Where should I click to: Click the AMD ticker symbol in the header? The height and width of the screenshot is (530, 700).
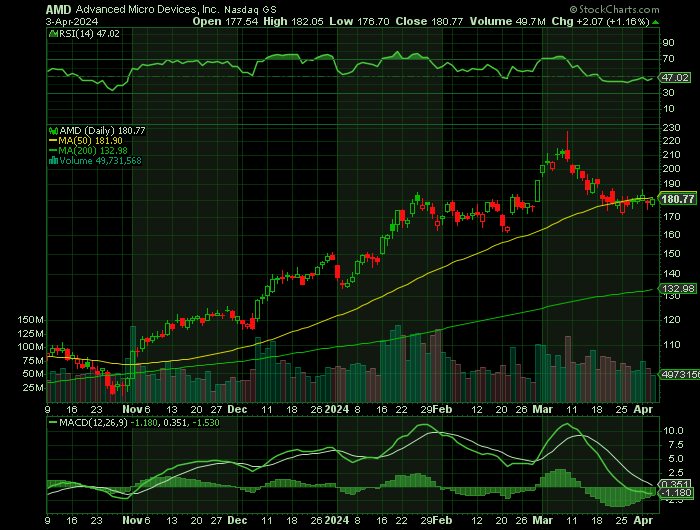tap(58, 9)
